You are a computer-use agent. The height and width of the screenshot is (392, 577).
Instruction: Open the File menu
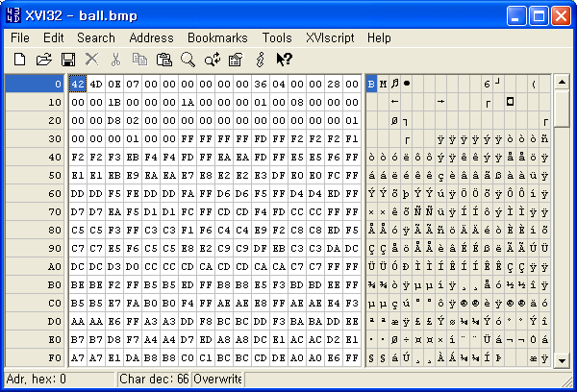(x=20, y=37)
